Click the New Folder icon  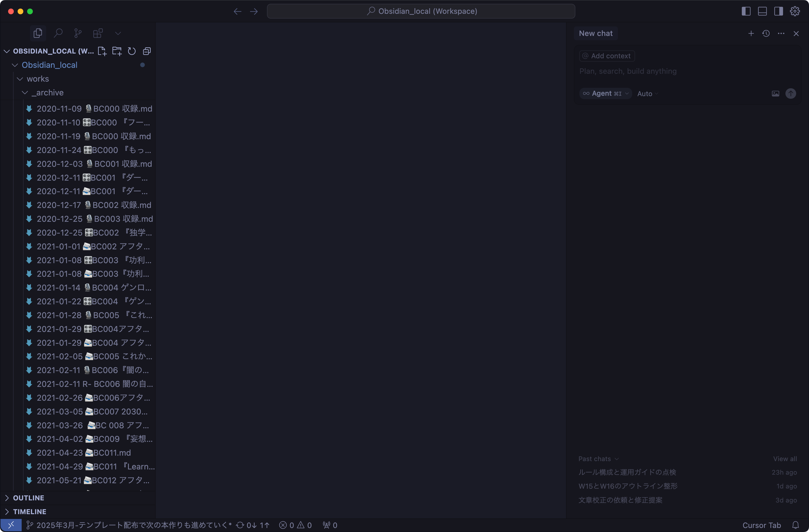[x=117, y=51]
